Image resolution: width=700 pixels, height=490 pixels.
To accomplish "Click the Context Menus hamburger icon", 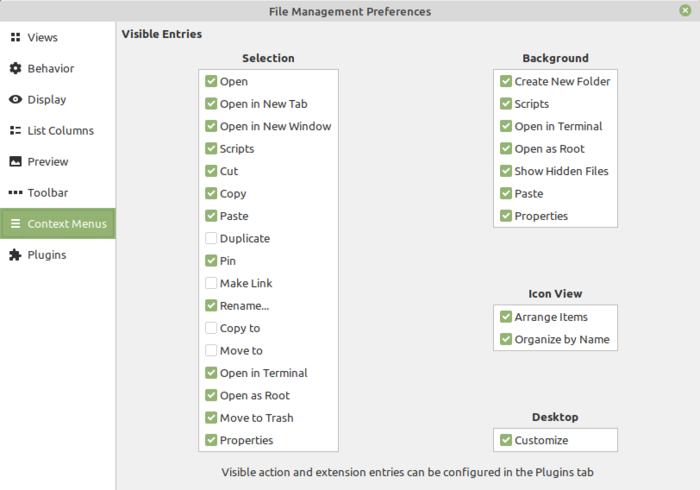I will [16, 224].
